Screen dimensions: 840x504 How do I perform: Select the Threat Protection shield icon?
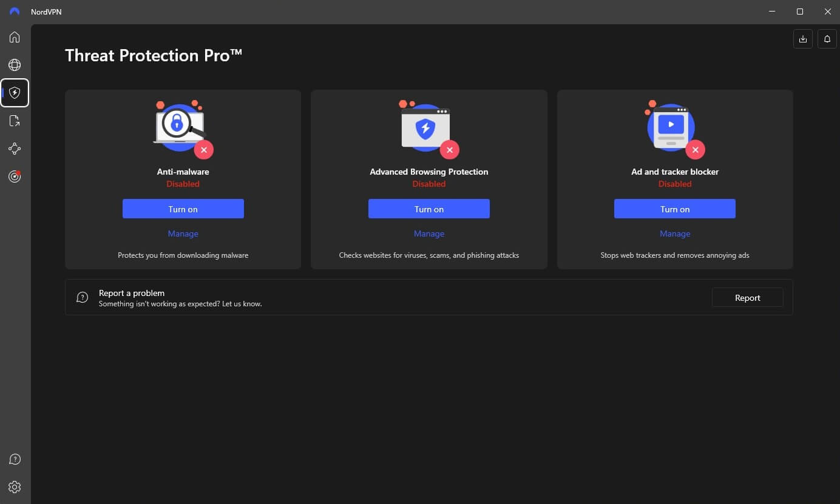(x=15, y=93)
